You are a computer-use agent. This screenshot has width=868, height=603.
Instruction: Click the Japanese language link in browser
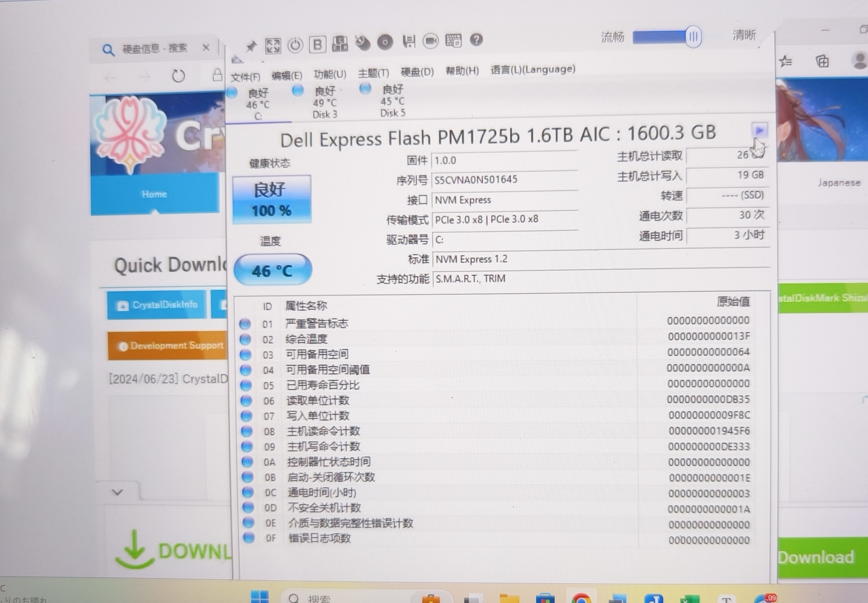[x=839, y=183]
